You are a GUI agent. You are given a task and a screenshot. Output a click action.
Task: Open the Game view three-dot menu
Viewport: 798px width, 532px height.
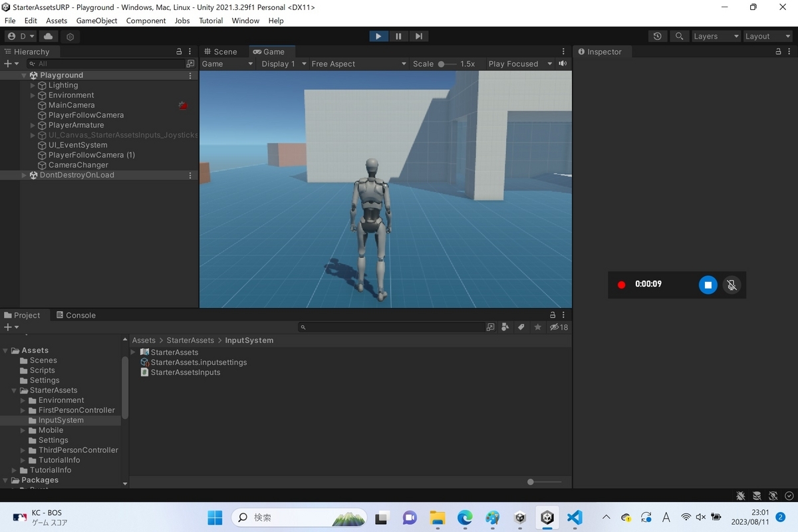click(x=564, y=52)
